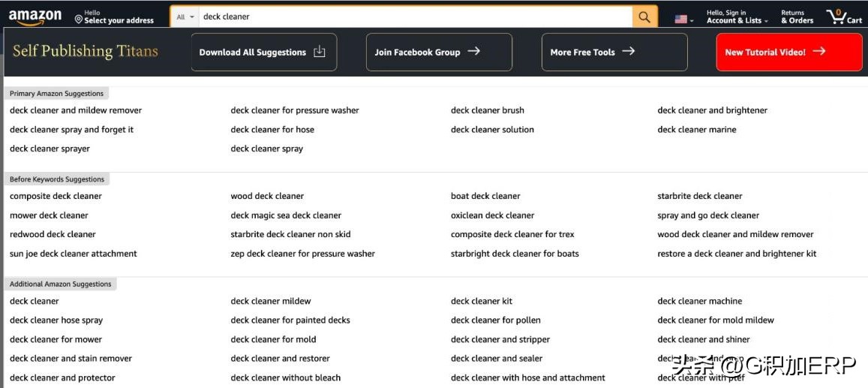Select the Additional Amazon Suggestions section label

[60, 284]
